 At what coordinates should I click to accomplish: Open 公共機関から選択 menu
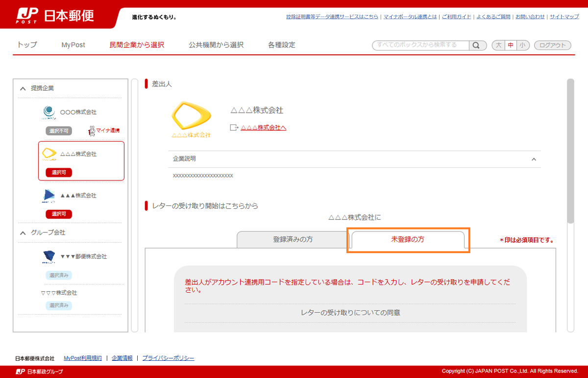tap(216, 45)
